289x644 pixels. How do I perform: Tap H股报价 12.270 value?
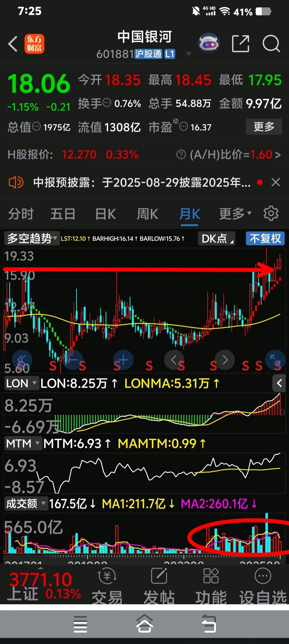click(79, 155)
